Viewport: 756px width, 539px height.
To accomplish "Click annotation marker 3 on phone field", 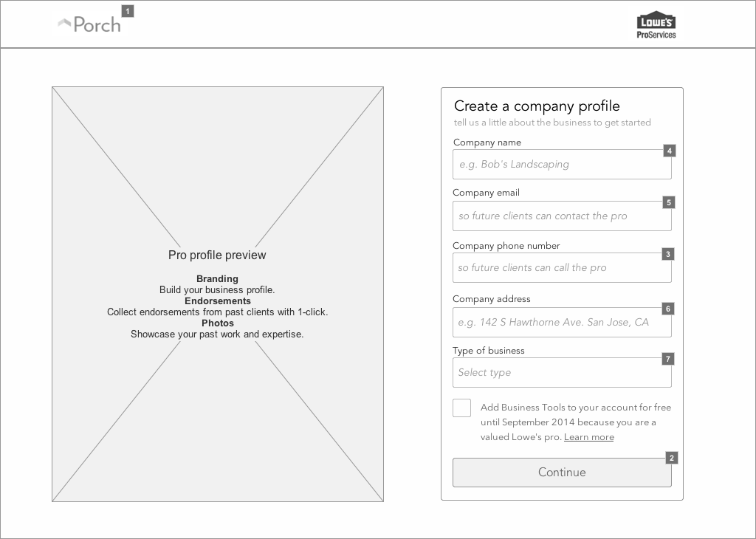I will coord(667,254).
